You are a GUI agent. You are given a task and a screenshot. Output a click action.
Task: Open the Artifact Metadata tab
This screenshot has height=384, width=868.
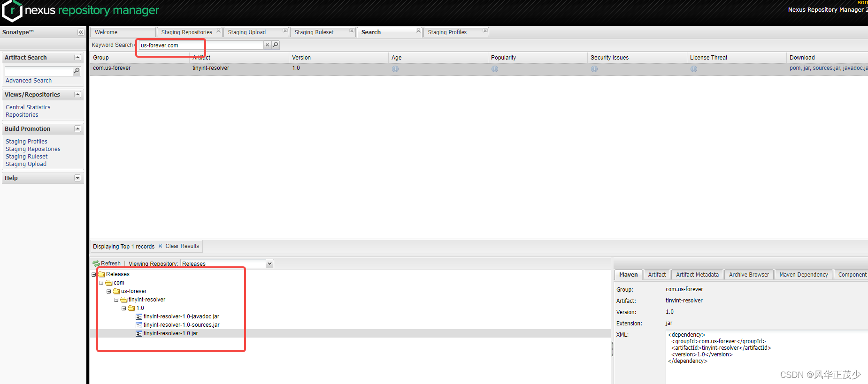coord(697,275)
